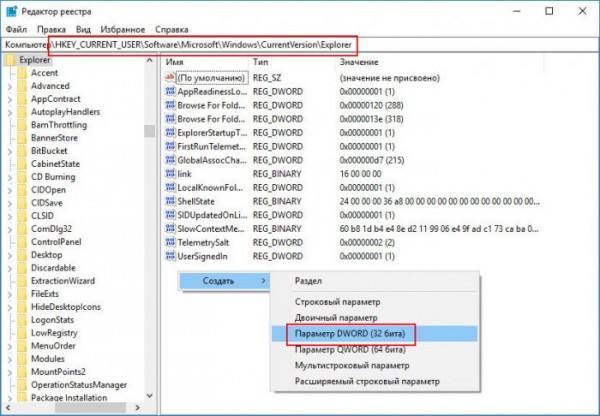Click the TelemetrySalt value icon
Screen dimensions: 600x416
(x=170, y=242)
